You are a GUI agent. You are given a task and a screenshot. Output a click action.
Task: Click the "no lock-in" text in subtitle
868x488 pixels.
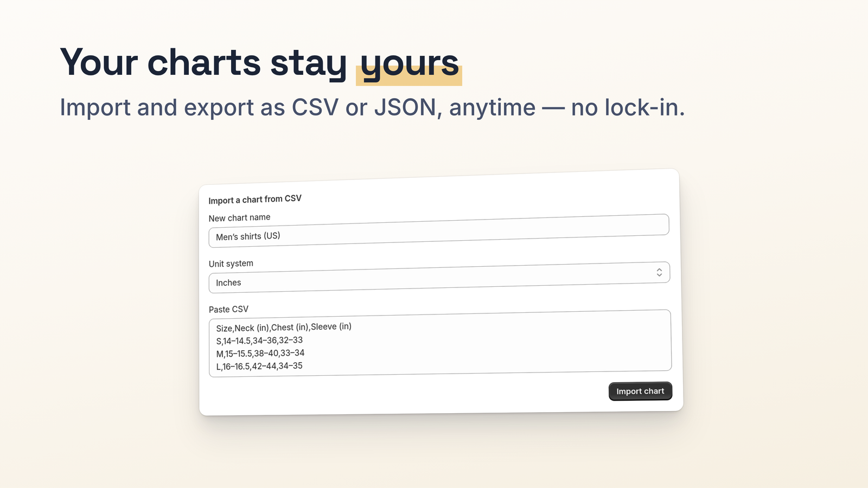pyautogui.click(x=628, y=107)
